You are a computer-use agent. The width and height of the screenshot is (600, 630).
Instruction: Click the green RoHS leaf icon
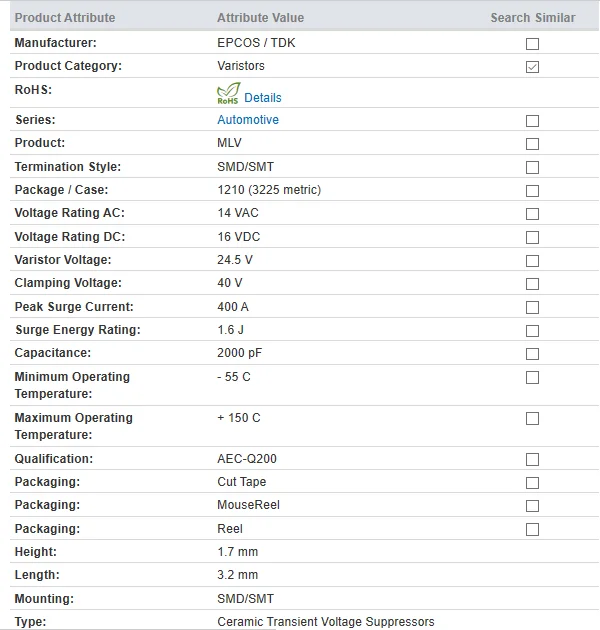pos(228,94)
